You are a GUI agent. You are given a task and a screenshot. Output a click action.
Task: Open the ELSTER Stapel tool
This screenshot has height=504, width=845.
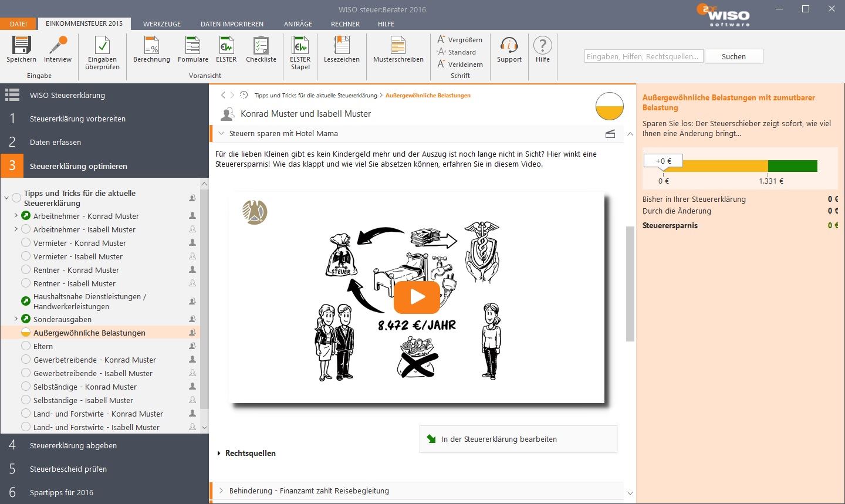point(300,53)
